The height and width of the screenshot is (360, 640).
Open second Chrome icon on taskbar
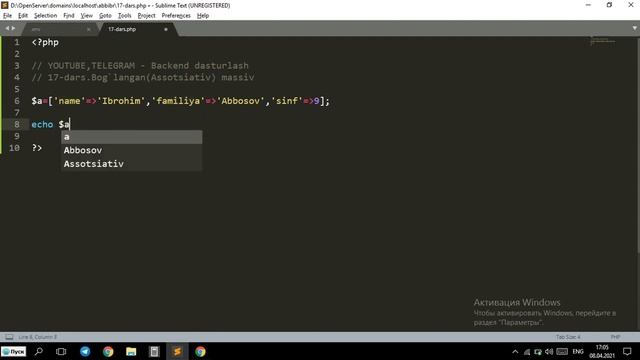pyautogui.click(x=200, y=351)
